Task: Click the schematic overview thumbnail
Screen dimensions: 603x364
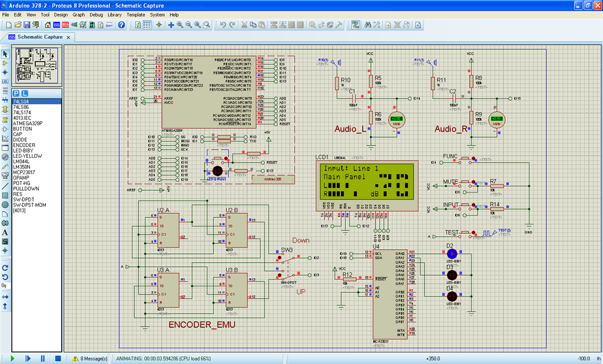Action: pos(37,65)
